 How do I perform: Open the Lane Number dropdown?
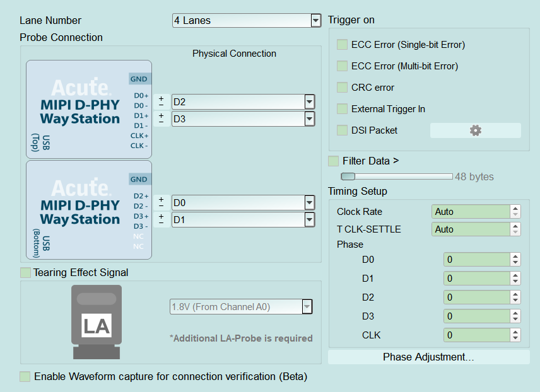pyautogui.click(x=247, y=20)
